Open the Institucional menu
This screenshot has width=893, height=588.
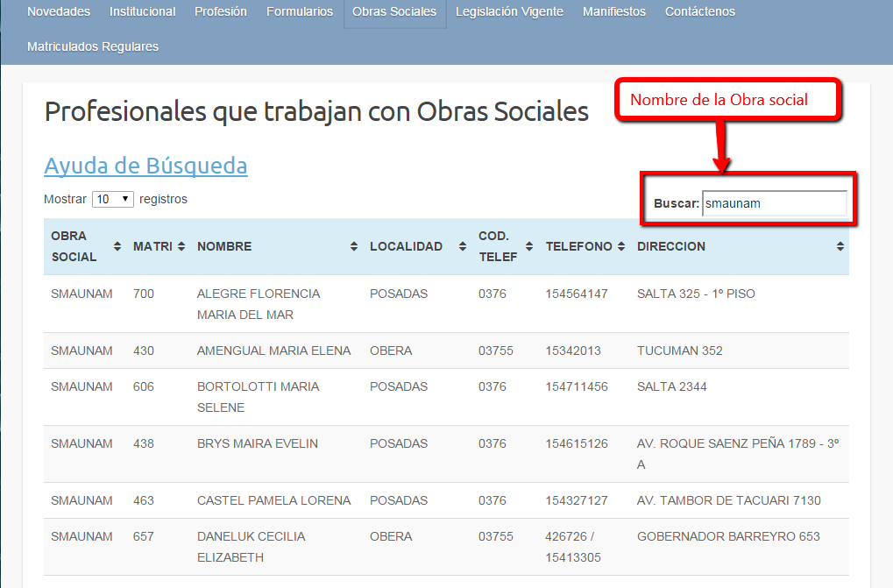coord(142,11)
